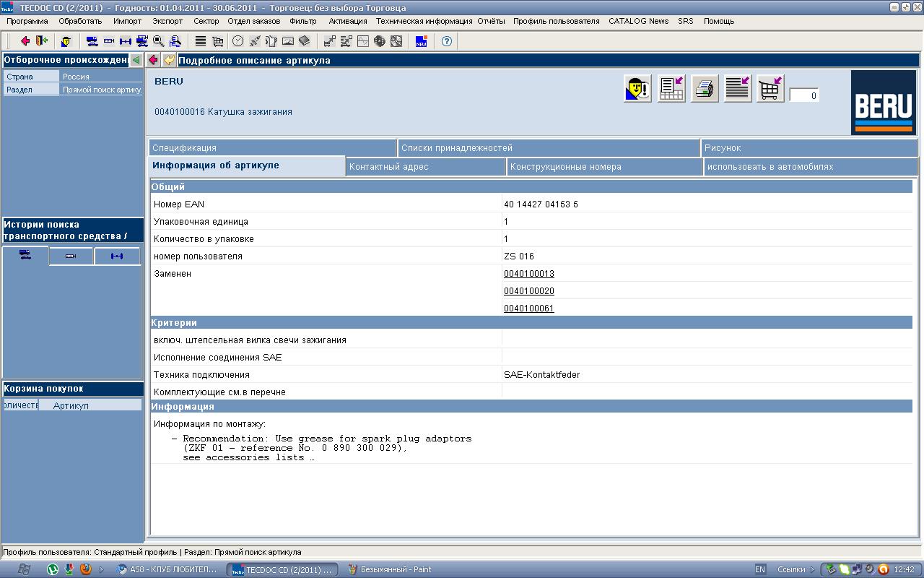Collapse left panel with green arrow button

(136, 60)
